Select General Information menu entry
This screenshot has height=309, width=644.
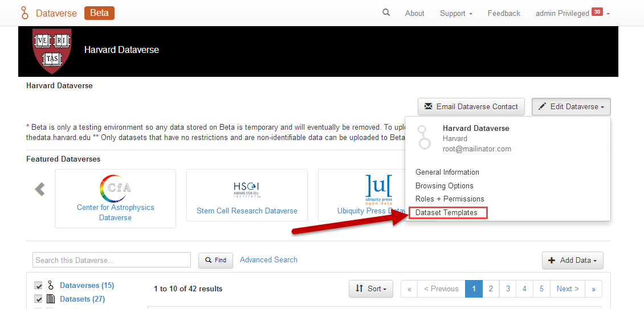447,172
